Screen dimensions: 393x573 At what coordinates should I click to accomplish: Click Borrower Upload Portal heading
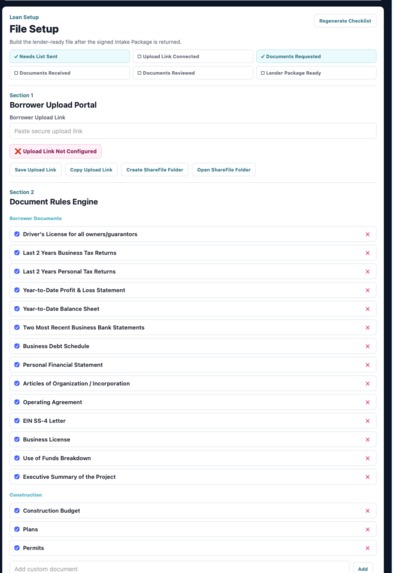(x=53, y=105)
